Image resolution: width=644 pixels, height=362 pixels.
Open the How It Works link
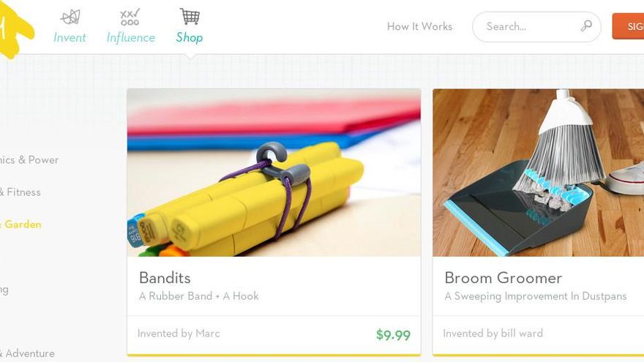419,26
